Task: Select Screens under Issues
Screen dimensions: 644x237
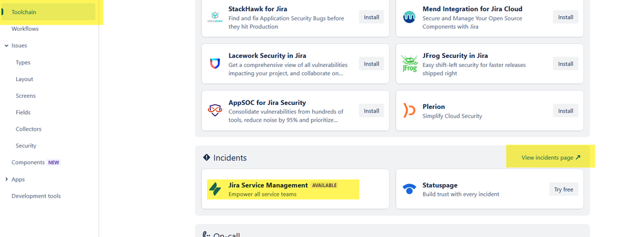Action: pyautogui.click(x=25, y=95)
